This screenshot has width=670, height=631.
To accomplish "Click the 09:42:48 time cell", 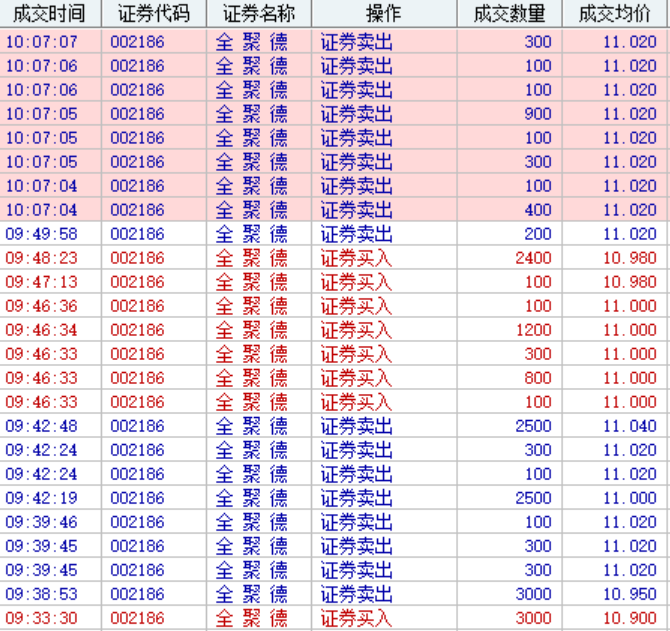I will (x=41, y=426).
